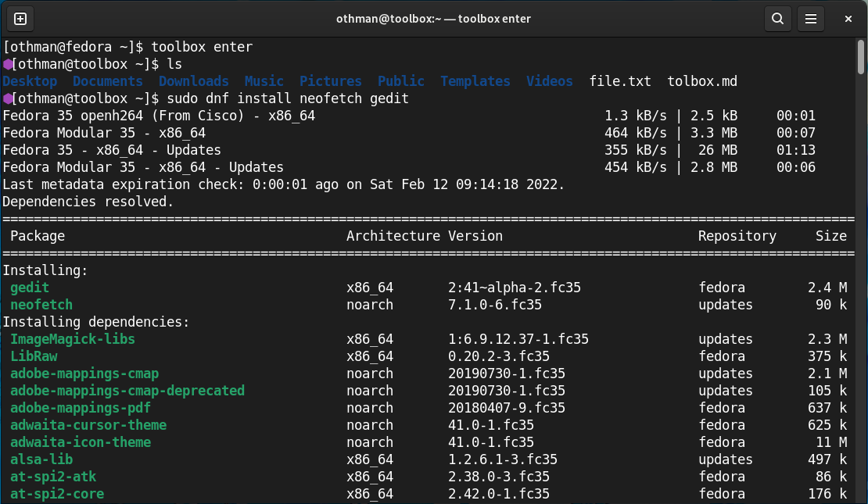This screenshot has width=868, height=504.
Task: Close the terminal window
Action: (x=848, y=18)
